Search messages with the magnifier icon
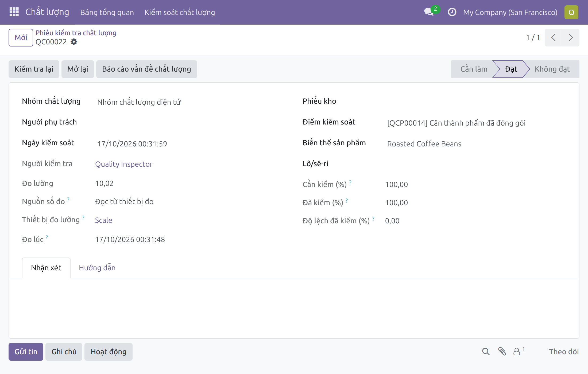 pos(486,352)
